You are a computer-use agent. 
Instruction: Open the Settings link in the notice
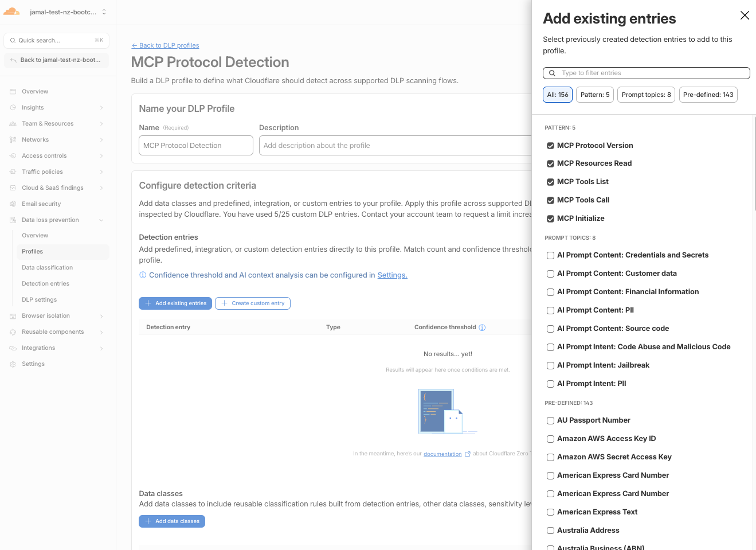click(x=393, y=275)
